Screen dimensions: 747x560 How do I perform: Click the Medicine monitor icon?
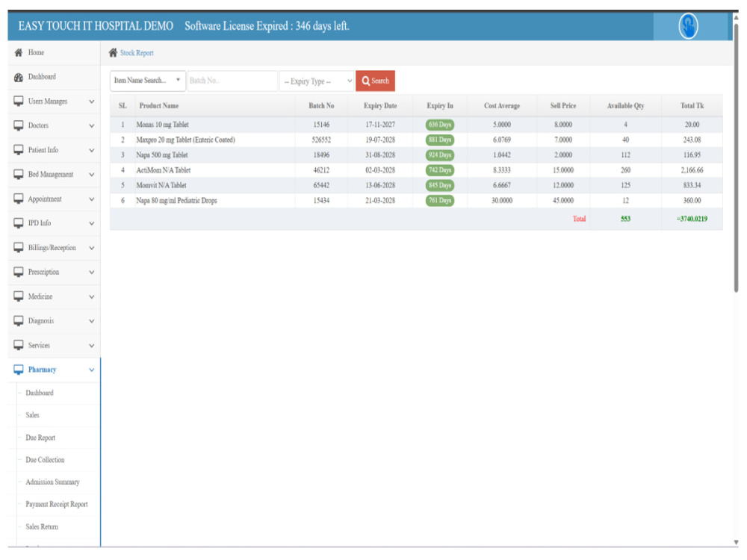[18, 296]
